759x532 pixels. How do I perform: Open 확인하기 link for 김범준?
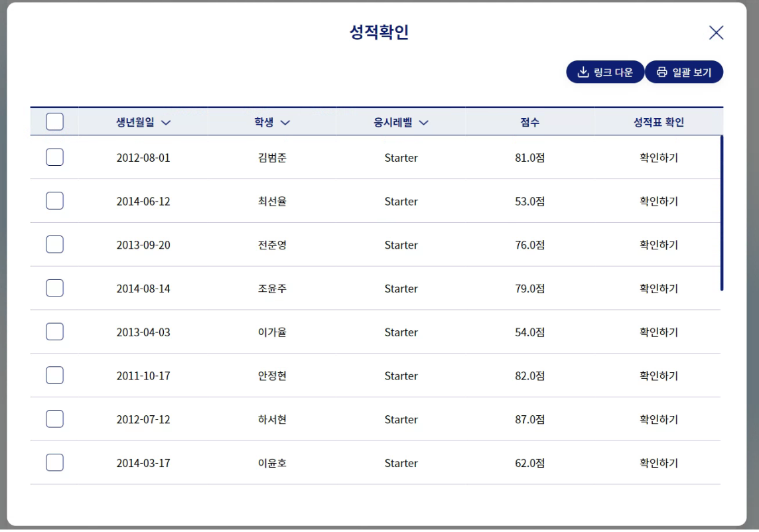pos(658,157)
